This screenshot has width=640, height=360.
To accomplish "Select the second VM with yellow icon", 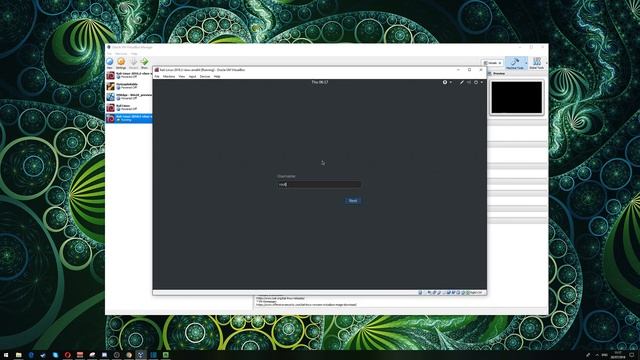I will (x=129, y=86).
